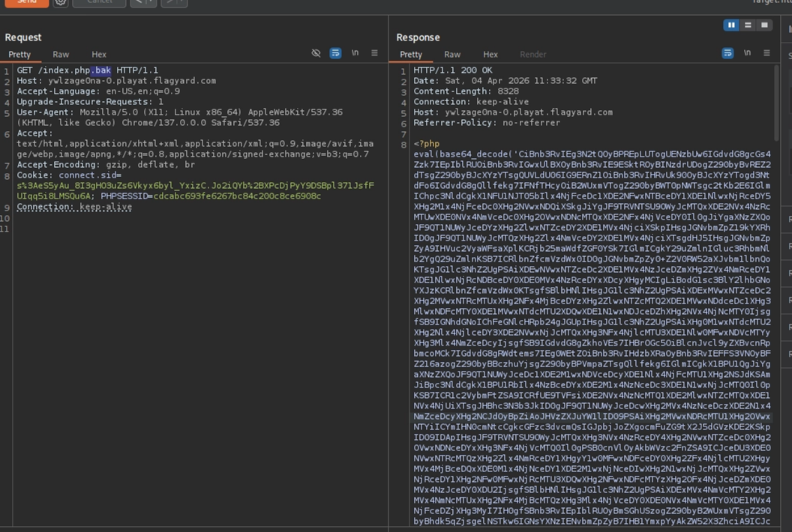This screenshot has height=532, width=792.
Task: Click the crossed-eye icon in the Request panel
Action: click(x=316, y=53)
